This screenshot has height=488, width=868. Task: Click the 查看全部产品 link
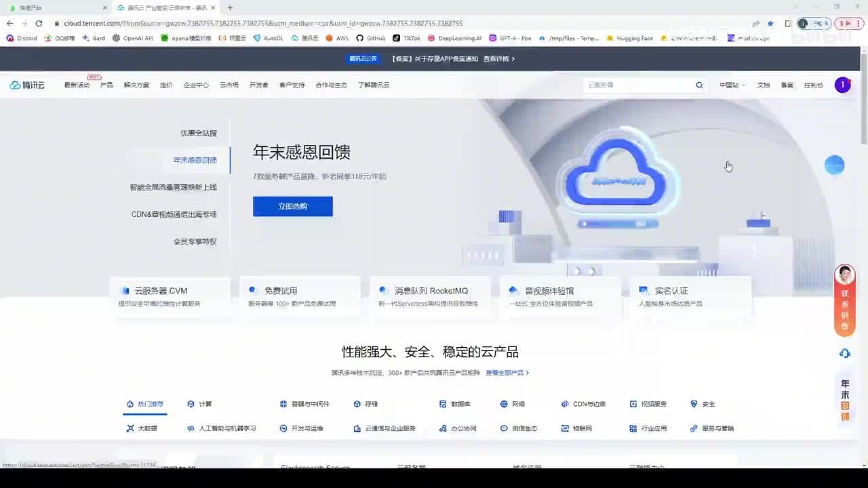[x=507, y=373]
